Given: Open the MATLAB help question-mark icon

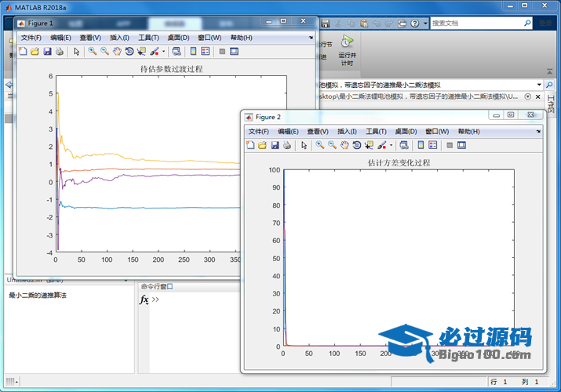Looking at the screenshot, I should pos(413,24).
